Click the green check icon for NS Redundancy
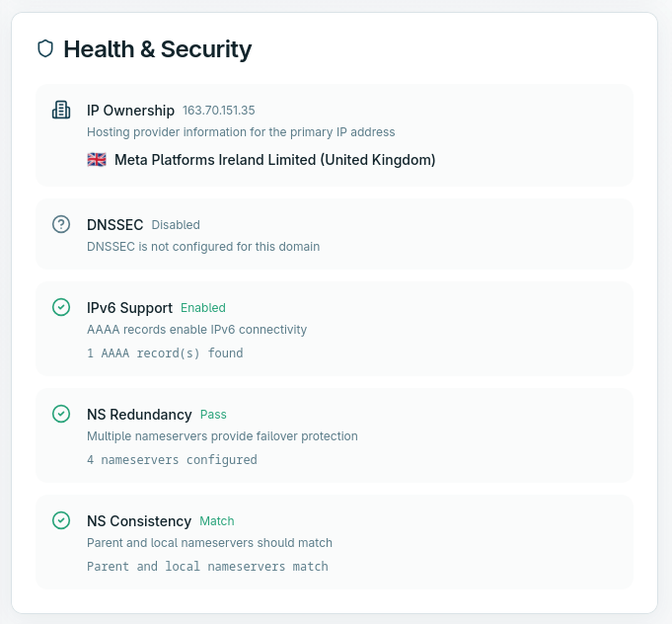Viewport: 672px width, 624px height. (61, 414)
